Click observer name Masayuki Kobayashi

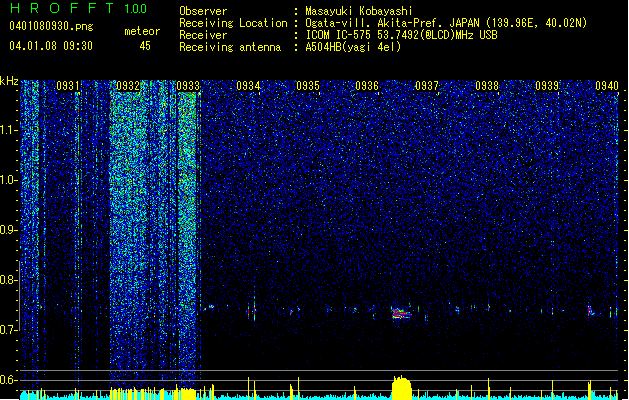tap(359, 11)
